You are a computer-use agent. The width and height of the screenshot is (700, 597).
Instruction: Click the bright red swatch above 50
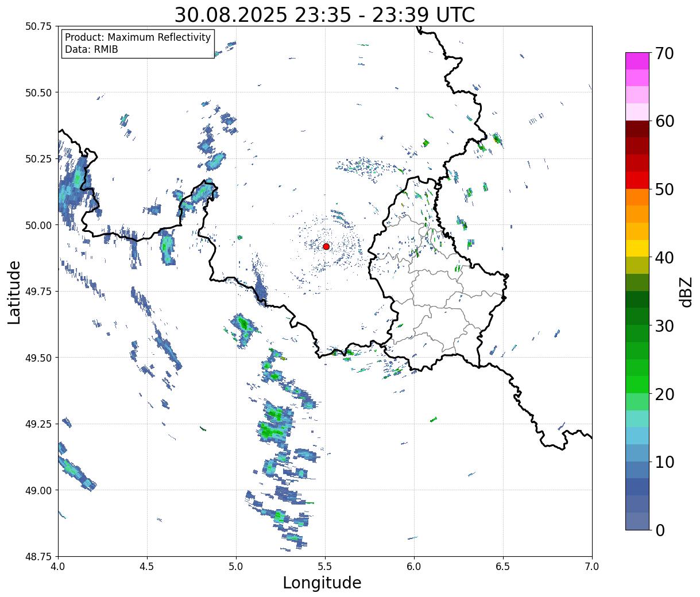point(637,180)
